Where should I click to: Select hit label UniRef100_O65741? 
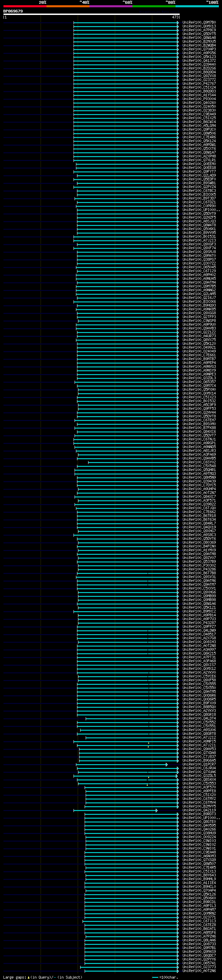pyautogui.click(x=199, y=963)
